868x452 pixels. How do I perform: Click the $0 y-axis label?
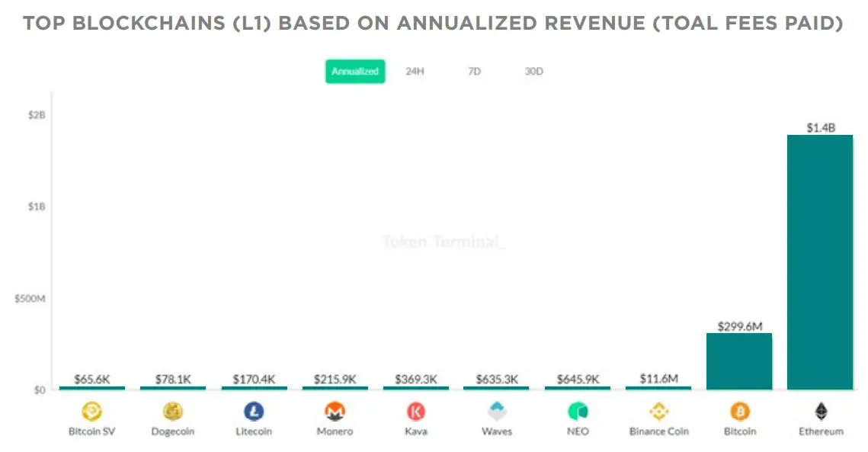tap(40, 390)
